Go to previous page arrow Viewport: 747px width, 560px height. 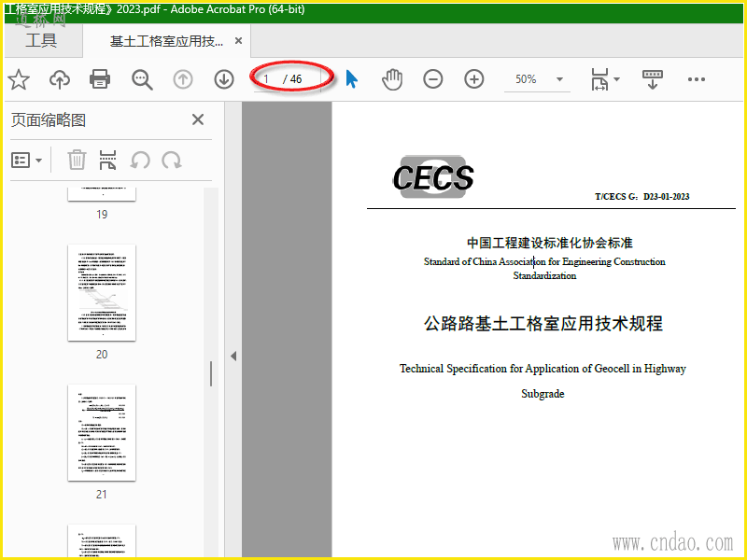coord(183,79)
